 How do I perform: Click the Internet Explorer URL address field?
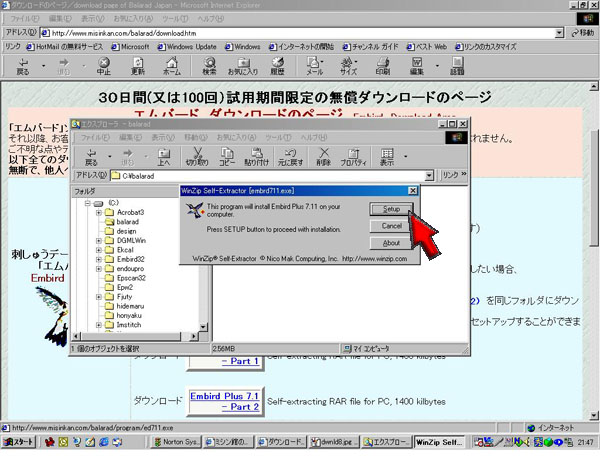click(x=298, y=33)
